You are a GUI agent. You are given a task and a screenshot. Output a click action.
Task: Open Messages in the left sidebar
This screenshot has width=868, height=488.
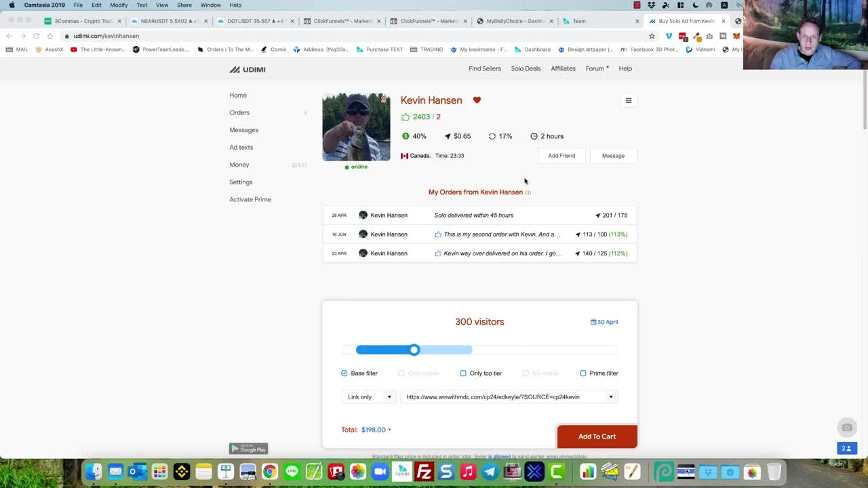243,130
